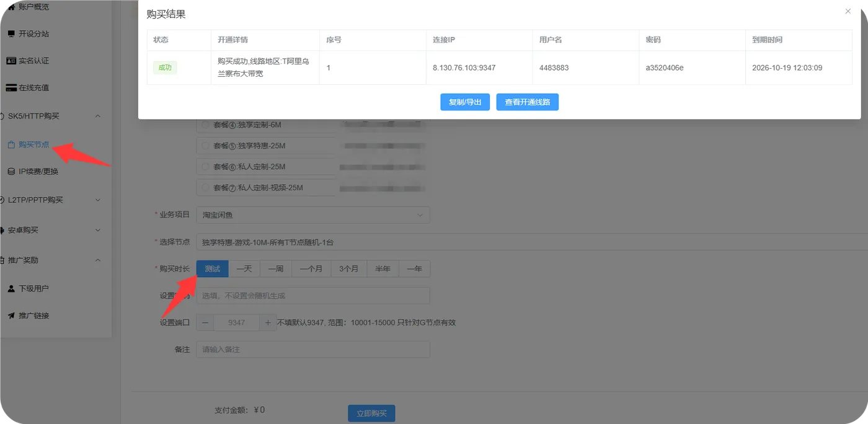
Task: Click the 复制/导出 button
Action: click(x=465, y=102)
